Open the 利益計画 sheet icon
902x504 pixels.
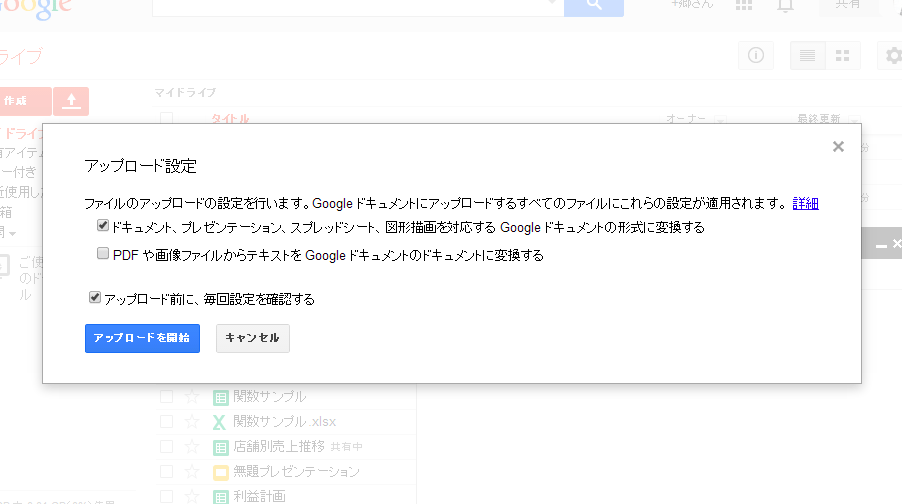(x=220, y=497)
